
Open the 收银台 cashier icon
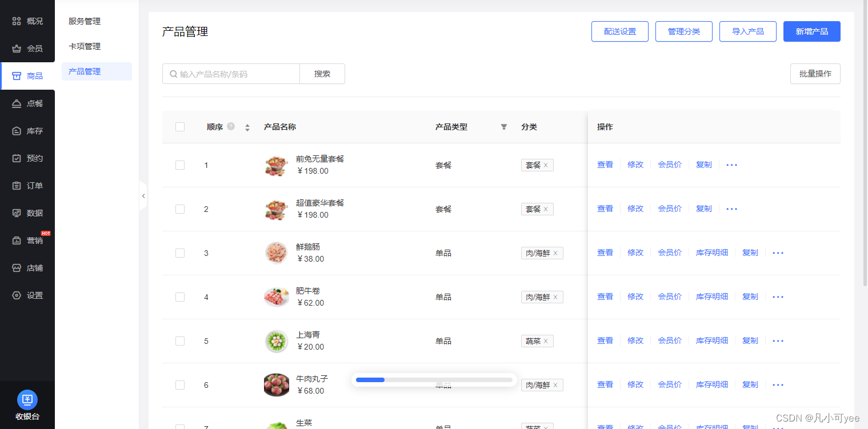pyautogui.click(x=27, y=400)
